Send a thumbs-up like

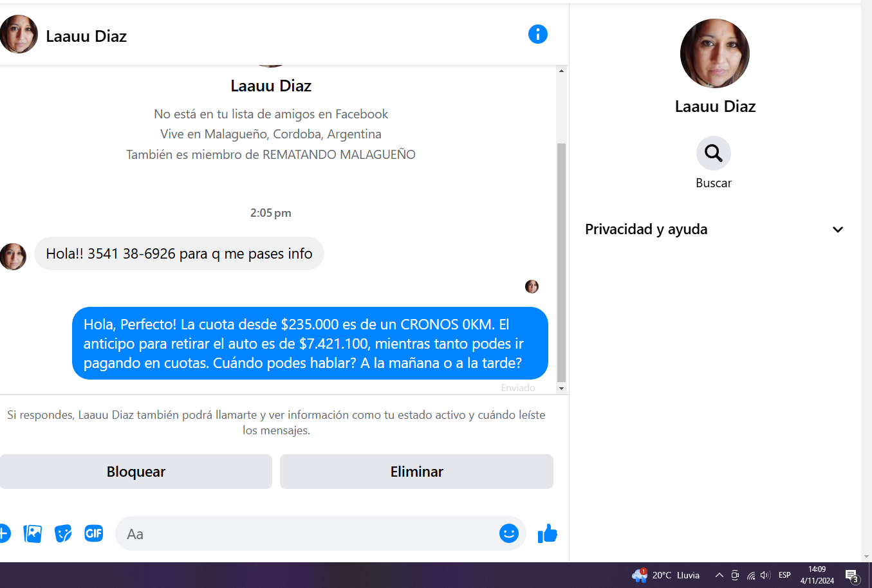(x=547, y=533)
